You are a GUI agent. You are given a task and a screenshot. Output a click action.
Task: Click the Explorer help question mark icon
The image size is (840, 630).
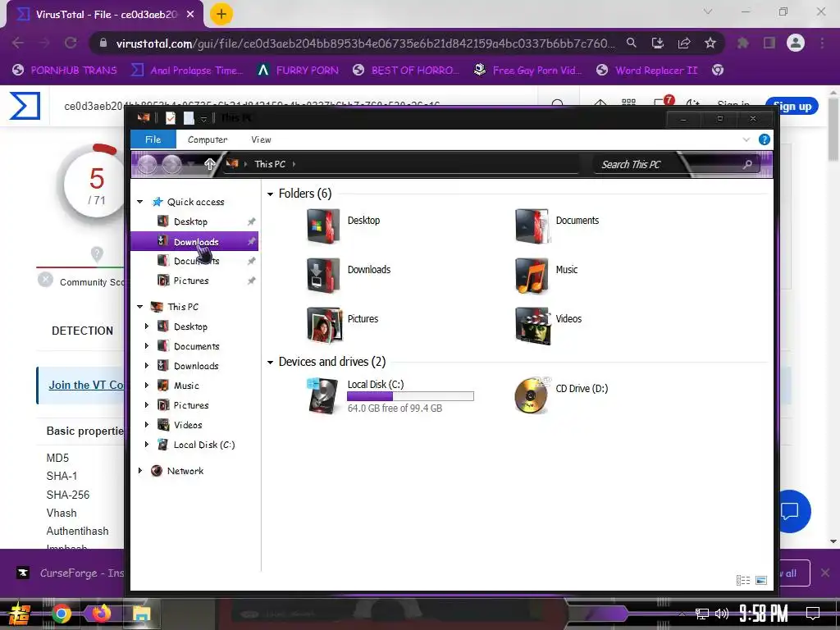pos(764,139)
